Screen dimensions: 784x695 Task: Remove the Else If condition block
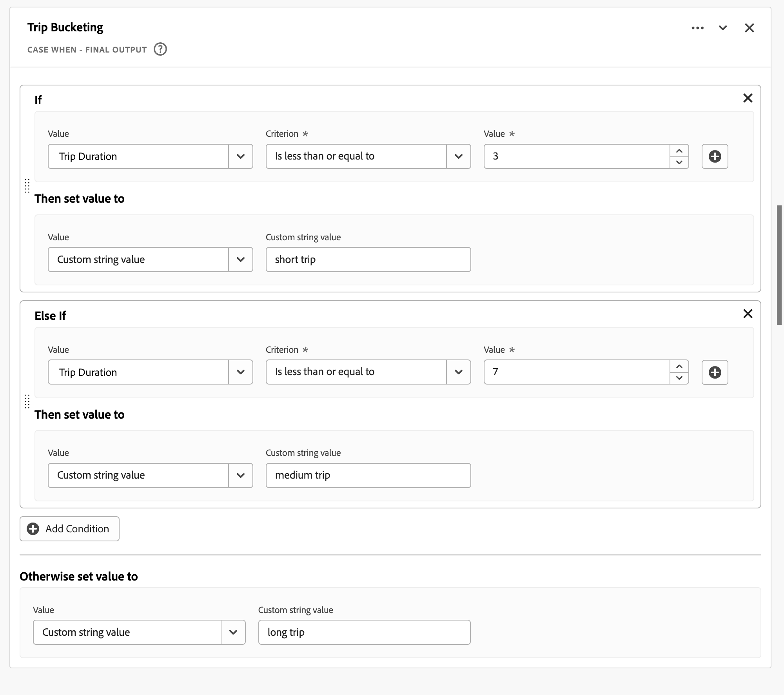click(x=748, y=314)
